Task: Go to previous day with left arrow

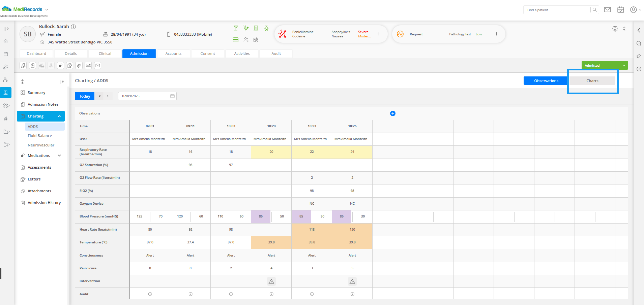Action: point(100,96)
